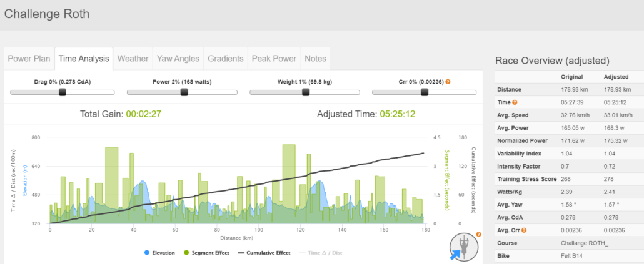Switch to the Weather tab
644x264 pixels.
click(x=133, y=59)
